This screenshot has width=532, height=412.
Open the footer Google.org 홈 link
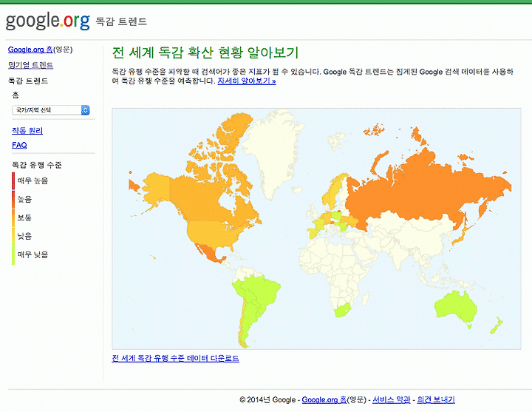324,399
